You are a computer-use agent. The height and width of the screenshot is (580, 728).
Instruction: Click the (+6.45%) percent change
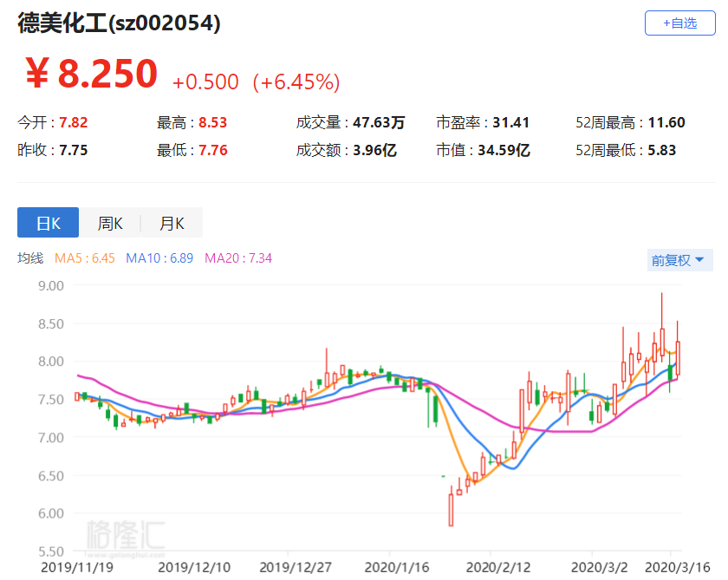(x=296, y=81)
